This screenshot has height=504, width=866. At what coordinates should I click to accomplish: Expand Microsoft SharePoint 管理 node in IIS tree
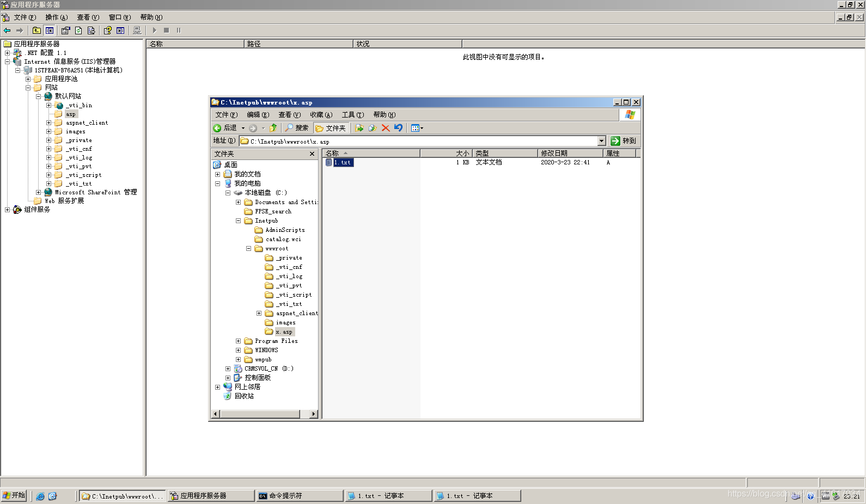[x=38, y=192]
